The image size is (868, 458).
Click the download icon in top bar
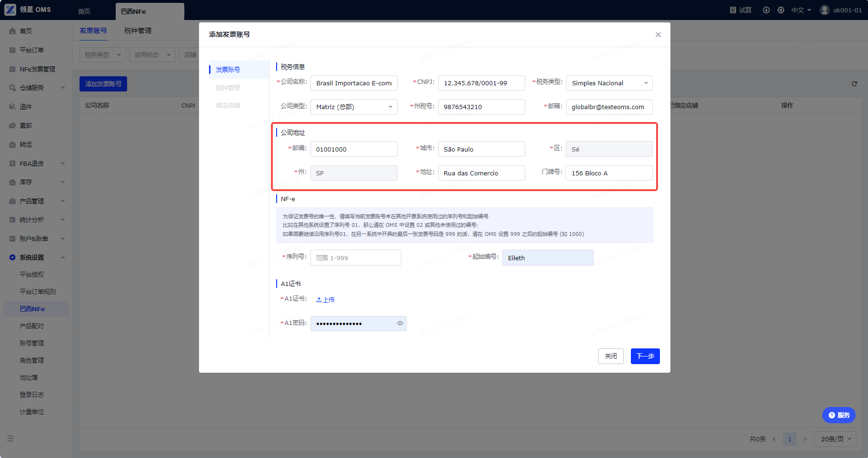[766, 10]
